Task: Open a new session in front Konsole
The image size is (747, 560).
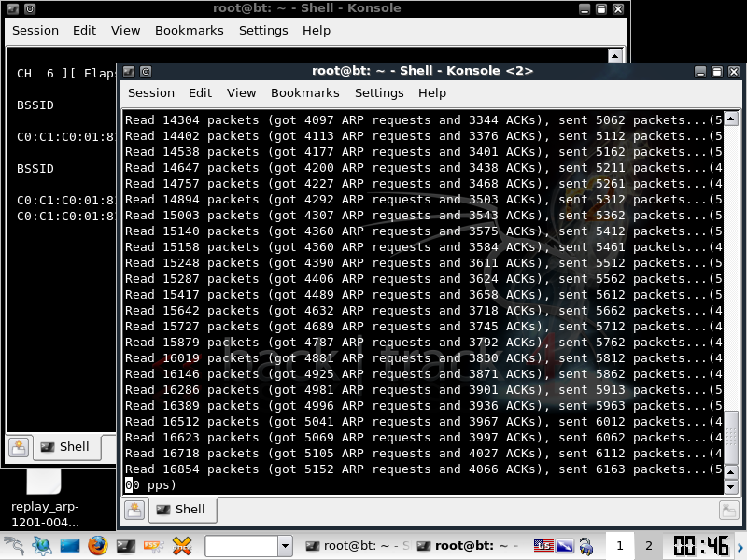Action: (135, 510)
